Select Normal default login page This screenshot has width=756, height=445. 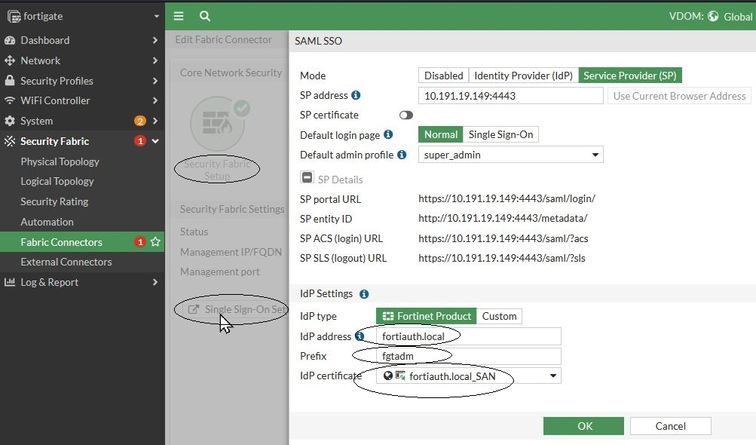click(441, 135)
